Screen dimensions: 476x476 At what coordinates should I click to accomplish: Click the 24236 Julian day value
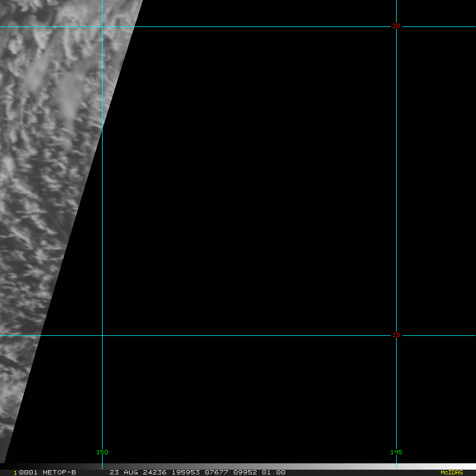pos(154,472)
